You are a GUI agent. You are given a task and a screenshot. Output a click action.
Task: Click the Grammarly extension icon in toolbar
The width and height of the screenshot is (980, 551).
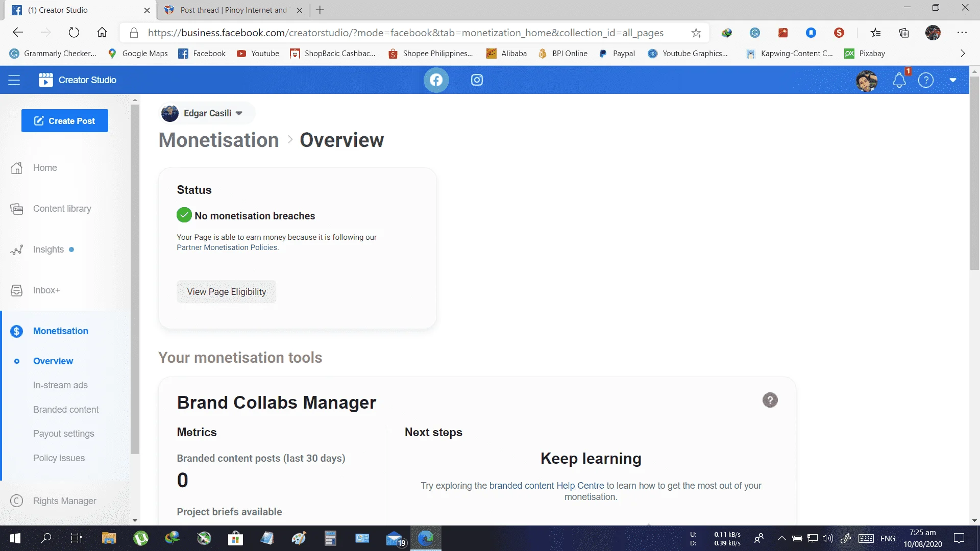click(755, 33)
